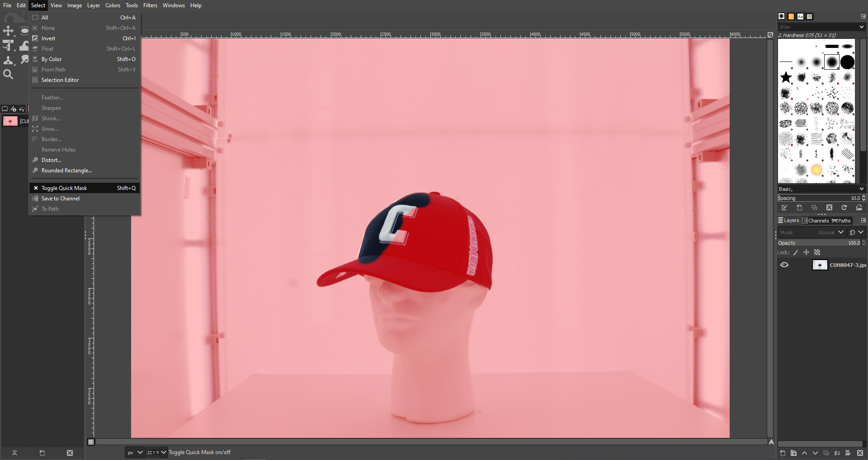Open the zoom percentage dropdown
Viewport: 868px width, 460px height.
tap(163, 452)
